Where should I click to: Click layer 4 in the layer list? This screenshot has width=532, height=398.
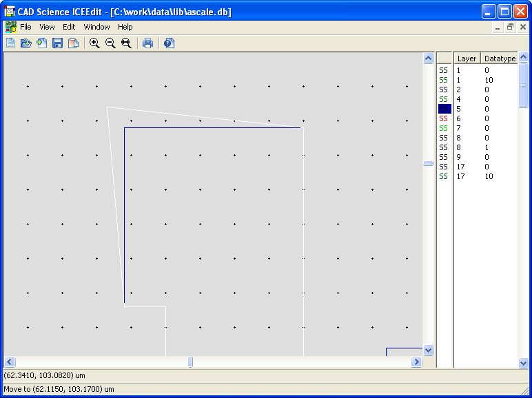tap(458, 99)
